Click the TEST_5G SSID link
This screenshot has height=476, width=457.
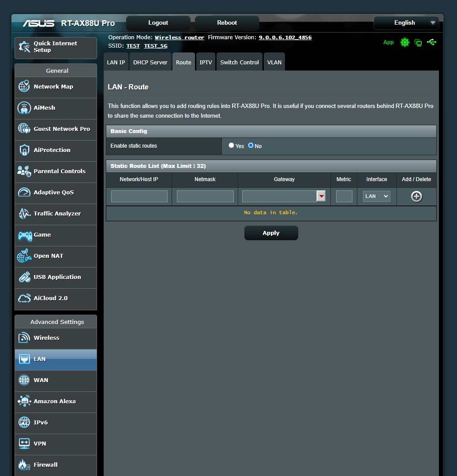pos(156,46)
